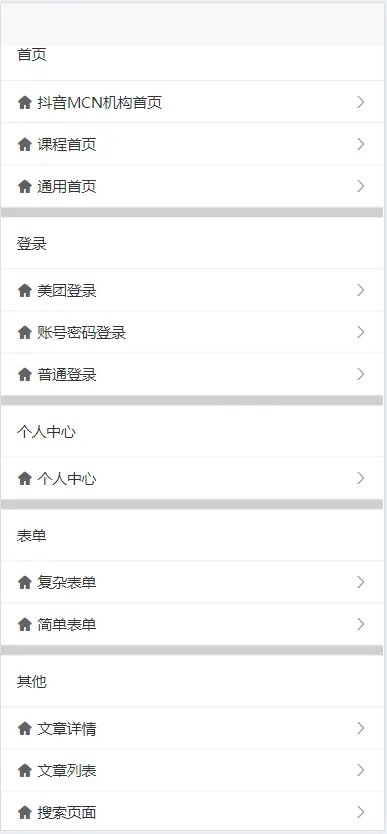The height and width of the screenshot is (834, 387).
Task: Click home icon beside 复杂表单
Action: 24,582
